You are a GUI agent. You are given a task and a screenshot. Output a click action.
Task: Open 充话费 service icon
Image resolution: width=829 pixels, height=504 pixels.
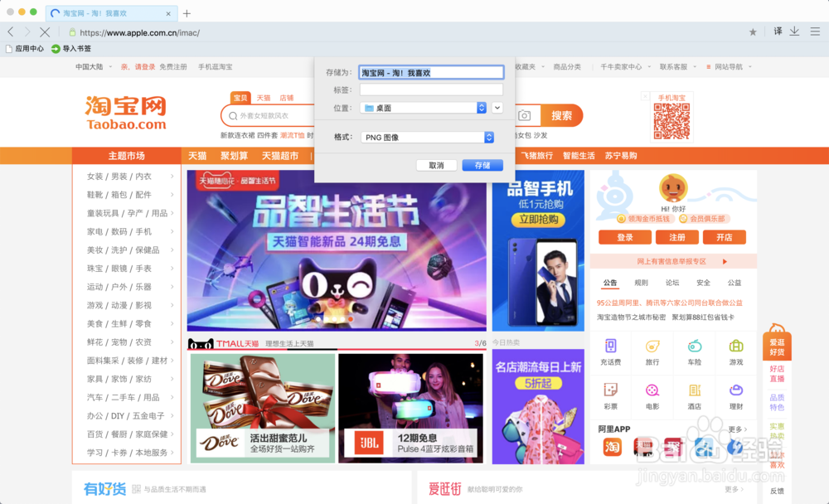tap(611, 352)
